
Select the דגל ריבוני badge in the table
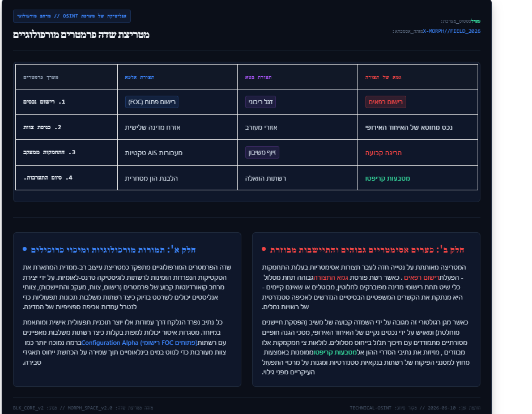260,102
